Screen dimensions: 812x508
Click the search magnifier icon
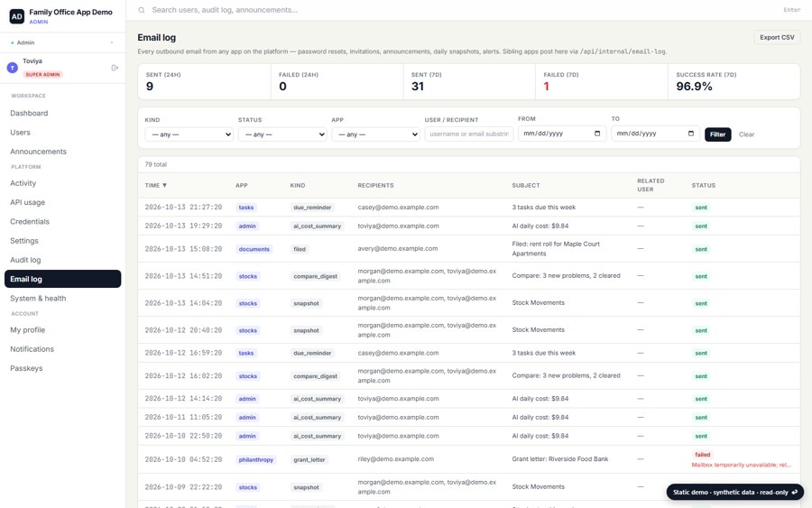pyautogui.click(x=142, y=10)
